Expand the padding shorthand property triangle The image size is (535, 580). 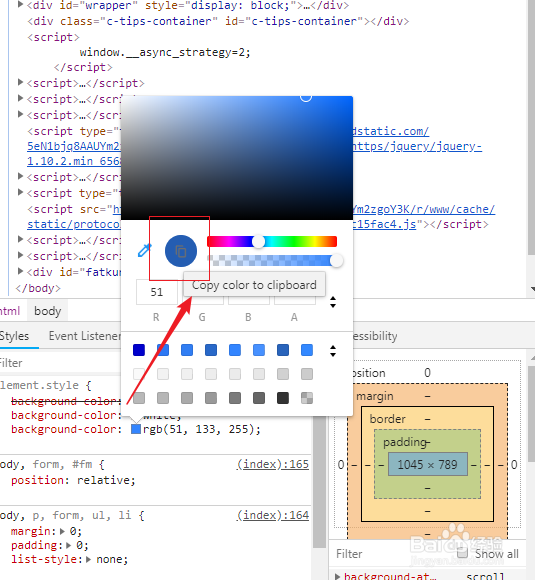(x=68, y=546)
